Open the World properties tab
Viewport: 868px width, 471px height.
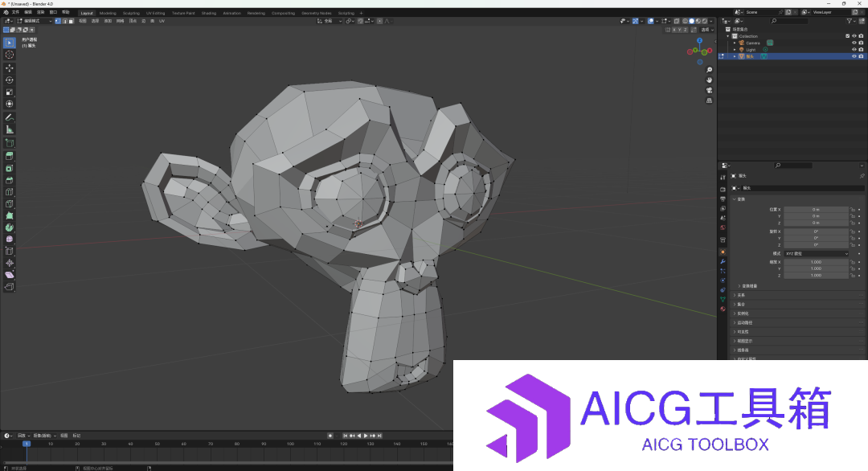[723, 227]
